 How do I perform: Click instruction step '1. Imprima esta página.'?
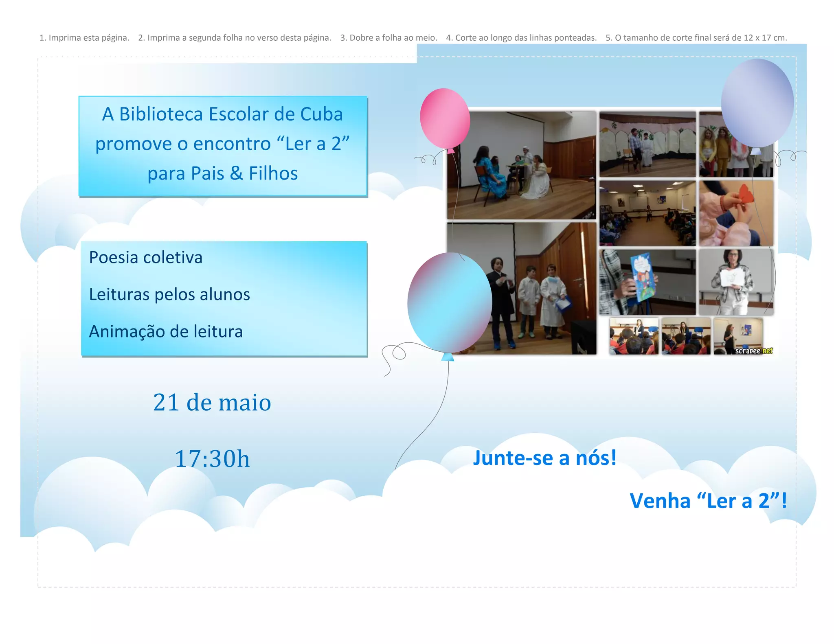tap(84, 38)
